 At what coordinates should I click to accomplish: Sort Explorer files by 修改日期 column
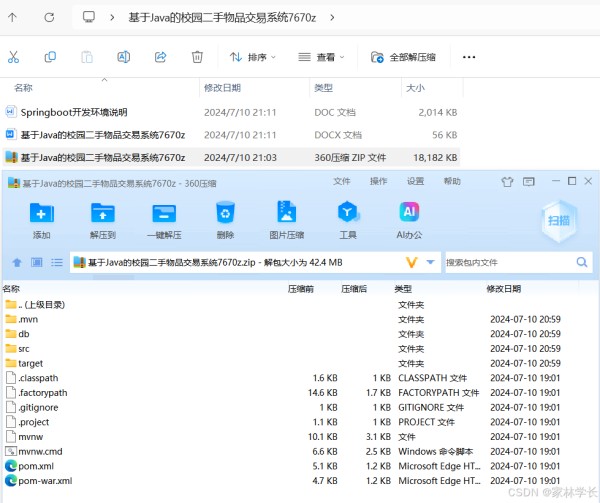click(222, 88)
